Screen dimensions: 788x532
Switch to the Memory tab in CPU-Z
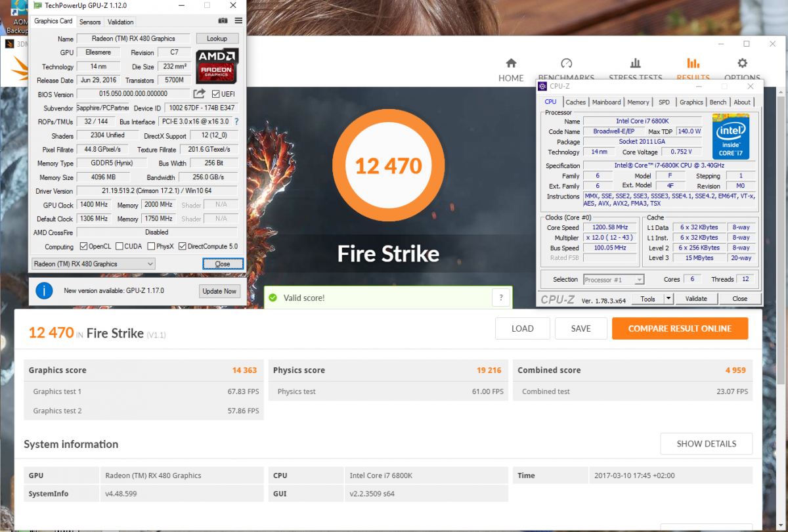[638, 102]
